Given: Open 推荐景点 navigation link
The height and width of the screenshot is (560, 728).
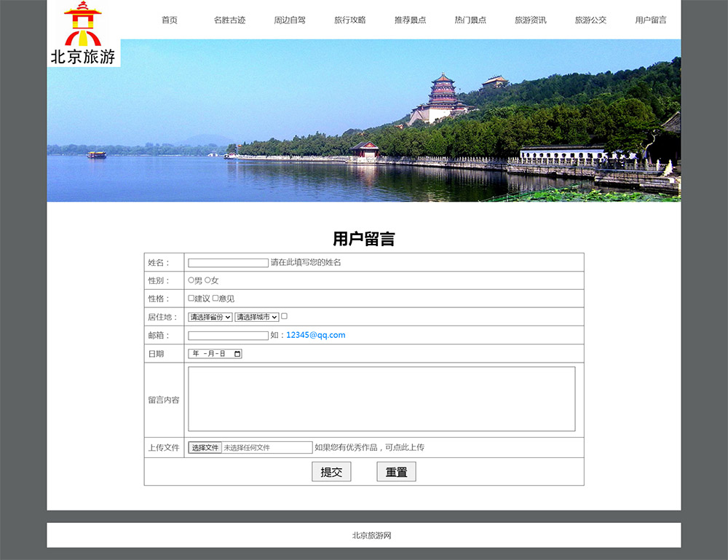Looking at the screenshot, I should [x=411, y=20].
